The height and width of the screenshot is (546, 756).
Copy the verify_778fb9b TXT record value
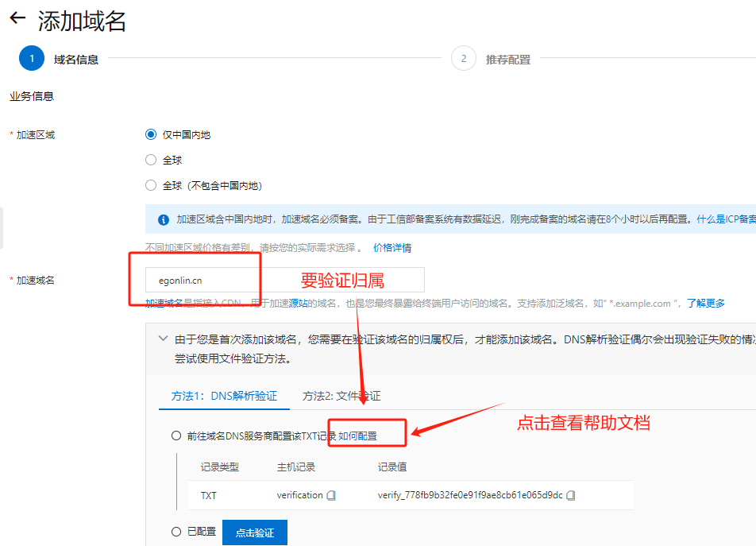point(571,495)
